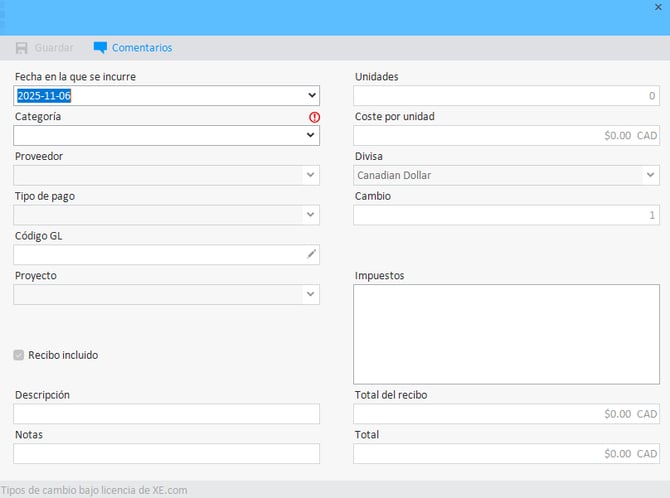Close the expense window
This screenshot has height=498, width=670.
click(658, 8)
